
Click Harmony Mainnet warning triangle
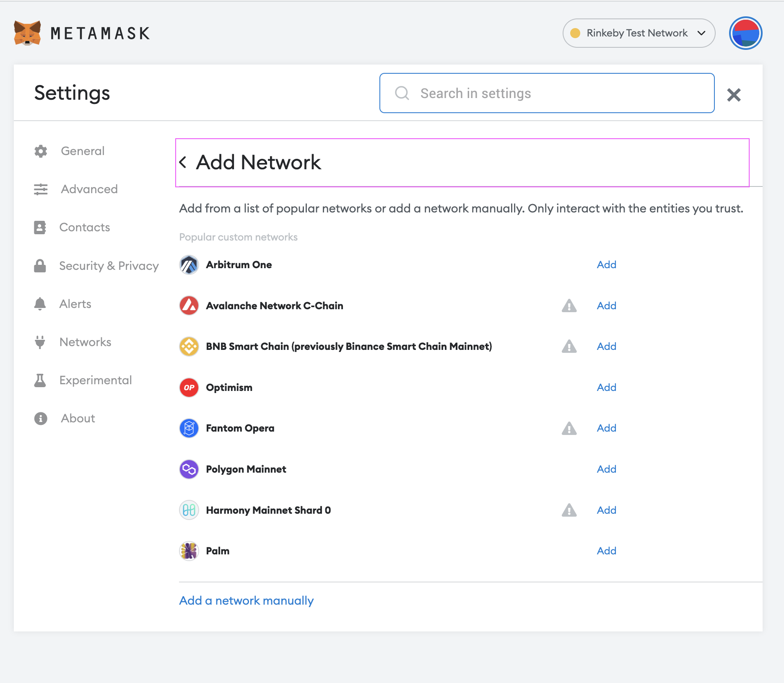(x=569, y=510)
